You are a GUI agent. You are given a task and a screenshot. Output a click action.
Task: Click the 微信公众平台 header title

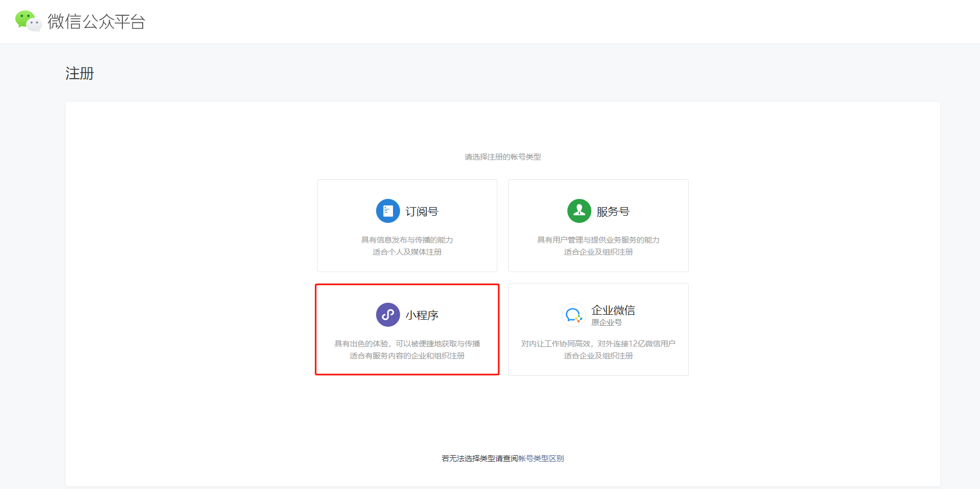click(97, 21)
